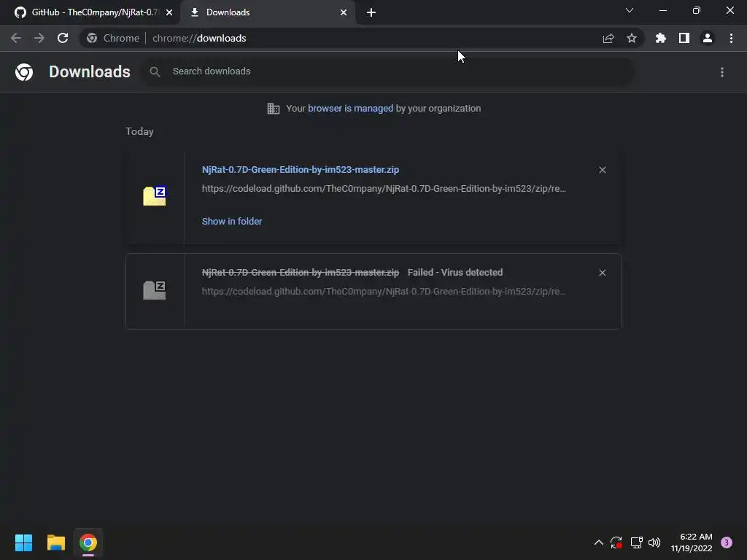Remove the failed virus-detected download entry
The image size is (747, 560).
[602, 273]
